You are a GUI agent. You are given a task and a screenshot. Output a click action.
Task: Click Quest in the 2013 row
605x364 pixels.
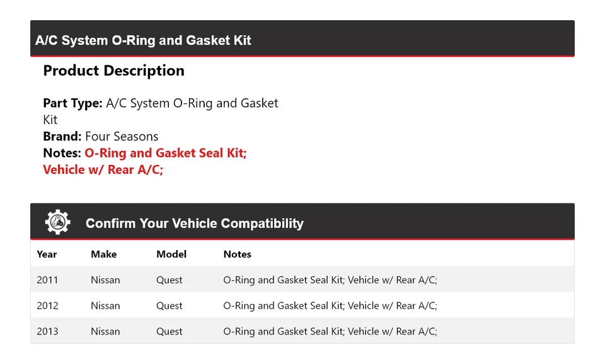coord(170,331)
